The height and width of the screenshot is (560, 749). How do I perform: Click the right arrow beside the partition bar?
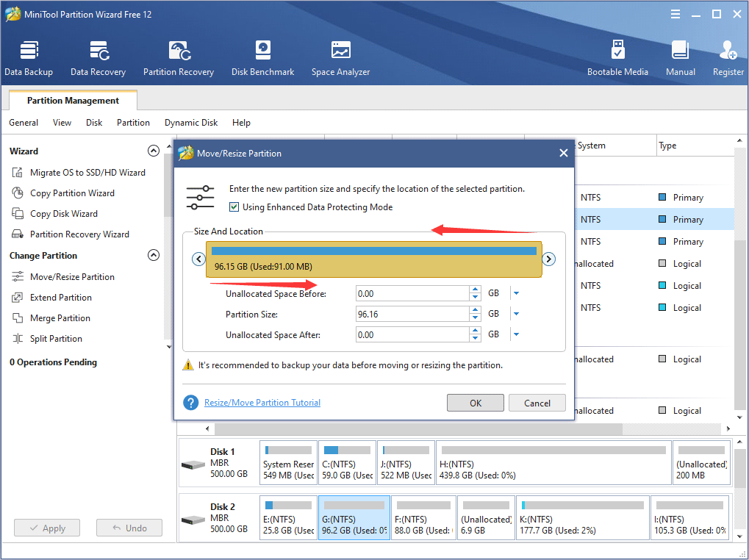(x=549, y=259)
